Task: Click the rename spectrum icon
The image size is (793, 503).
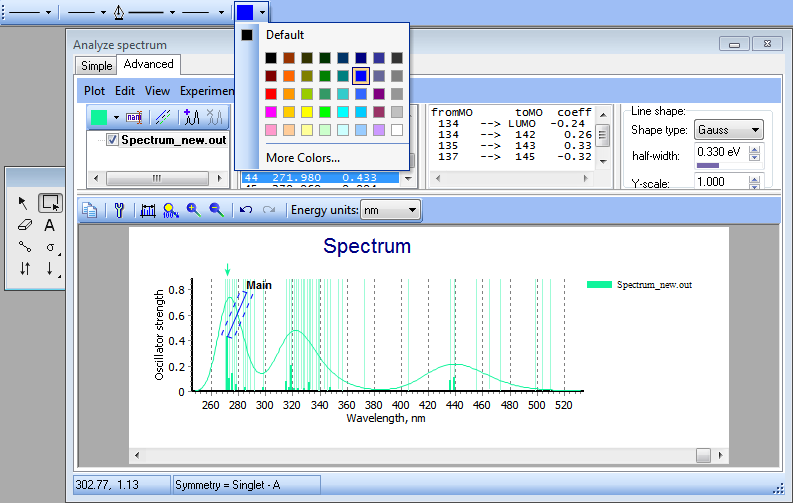Action: point(134,117)
